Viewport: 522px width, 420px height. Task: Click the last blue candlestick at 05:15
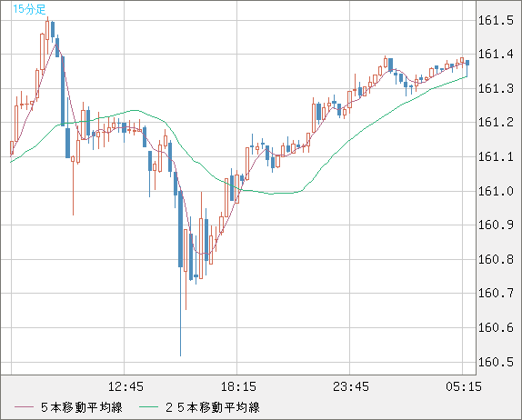(467, 68)
